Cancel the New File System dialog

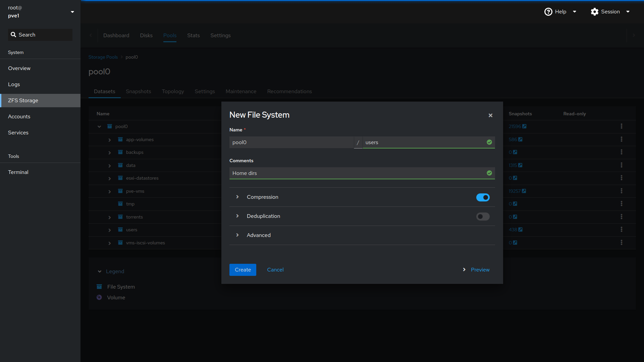coord(275,270)
